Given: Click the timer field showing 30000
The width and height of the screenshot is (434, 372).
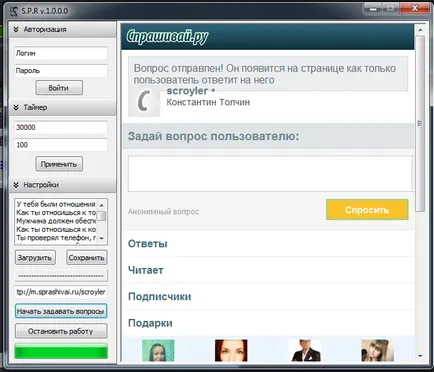Looking at the screenshot, I should (61, 127).
